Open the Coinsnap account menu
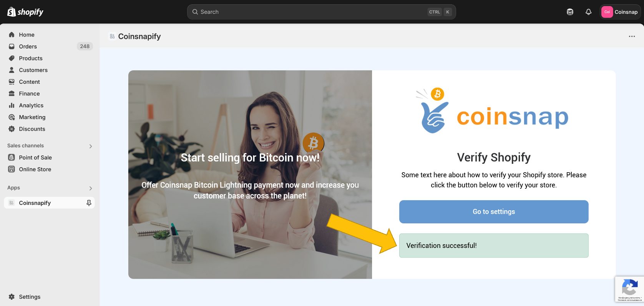Image resolution: width=644 pixels, height=306 pixels. [x=620, y=12]
